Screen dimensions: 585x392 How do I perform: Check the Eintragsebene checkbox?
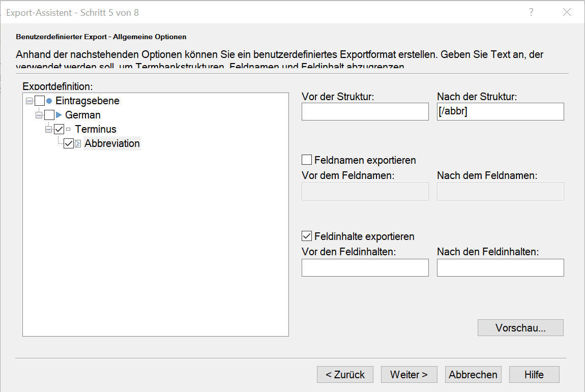(40, 101)
